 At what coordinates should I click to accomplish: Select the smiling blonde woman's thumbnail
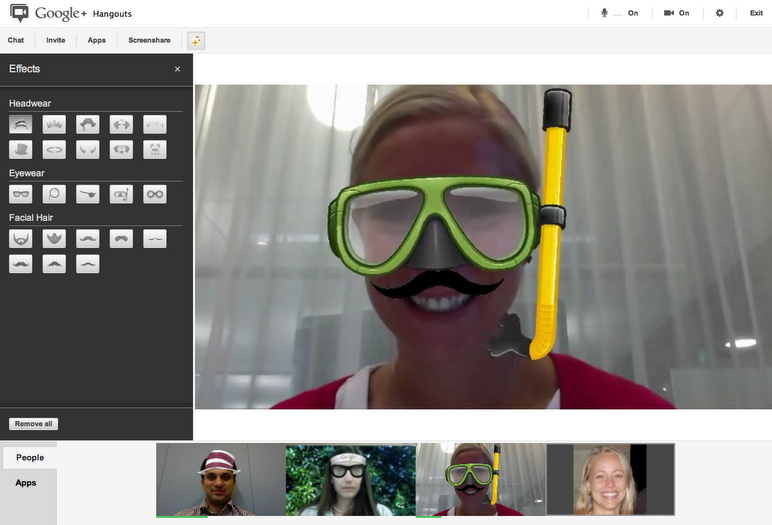click(x=609, y=480)
